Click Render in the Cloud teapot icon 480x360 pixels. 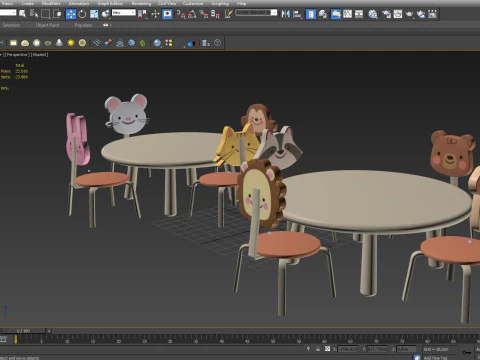pos(421,14)
